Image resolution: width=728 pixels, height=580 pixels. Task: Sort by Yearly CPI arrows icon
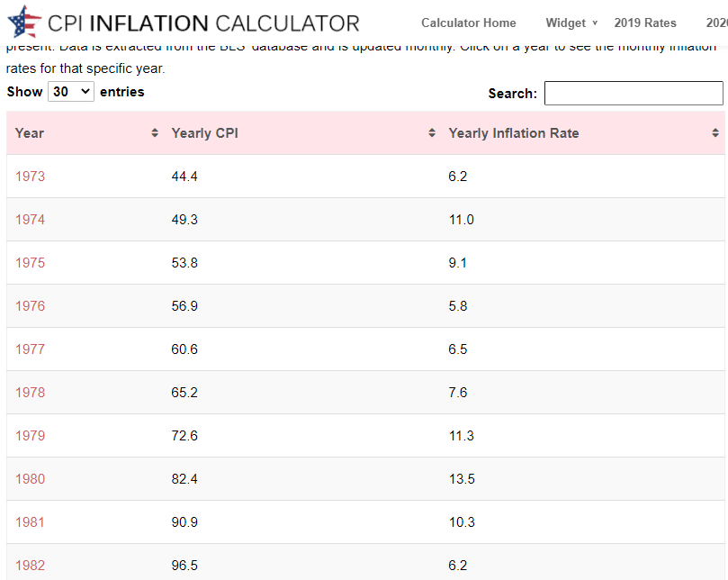(x=433, y=133)
